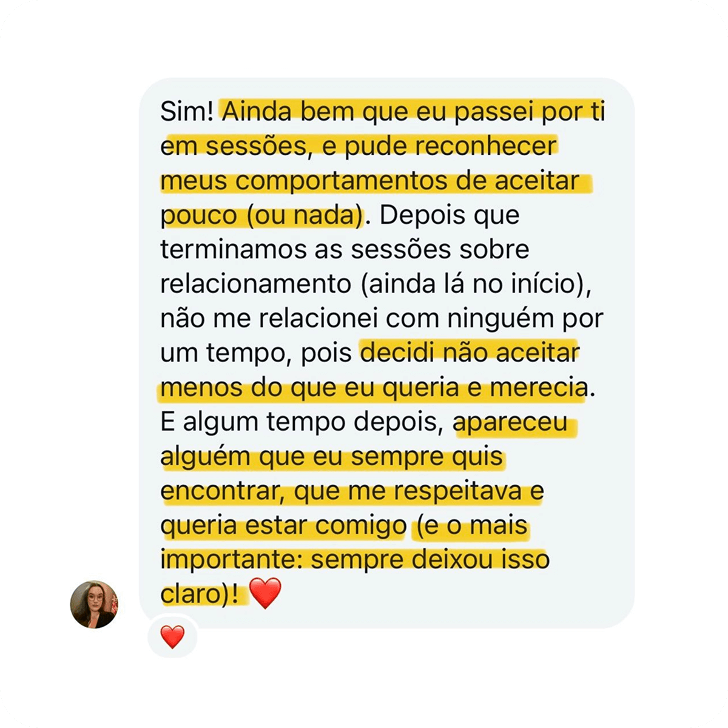This screenshot has width=728, height=728.
Task: Click highlighted "encontrar, que me respeitava e"
Action: tap(352, 491)
